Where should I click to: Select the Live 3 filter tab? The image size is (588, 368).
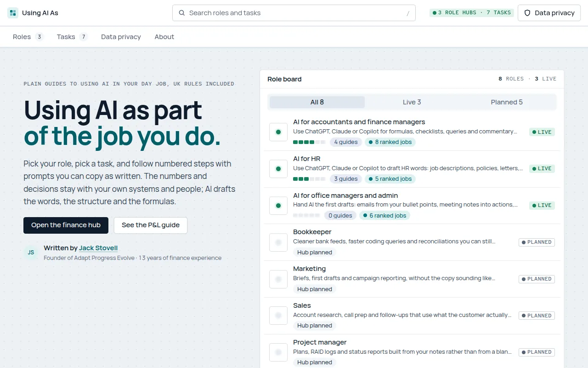point(412,102)
